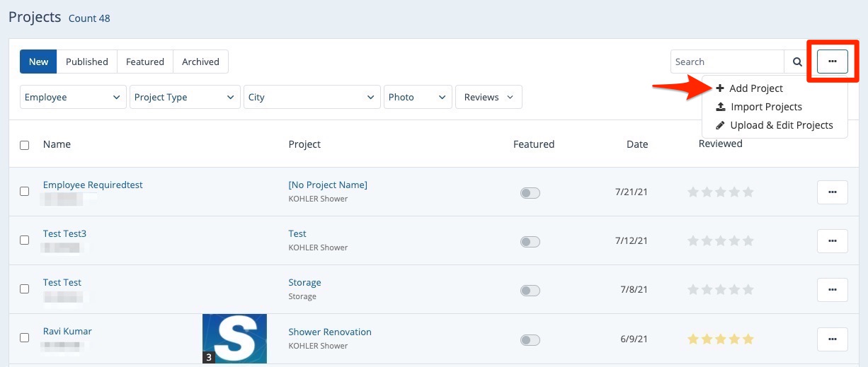Toggle Featured for Employee Requiredtest project
Viewport: 868px width, 367px height.
point(530,193)
